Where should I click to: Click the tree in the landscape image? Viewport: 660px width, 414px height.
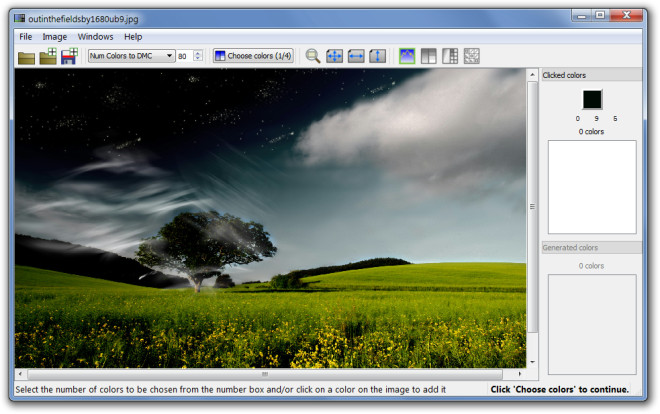click(205, 248)
